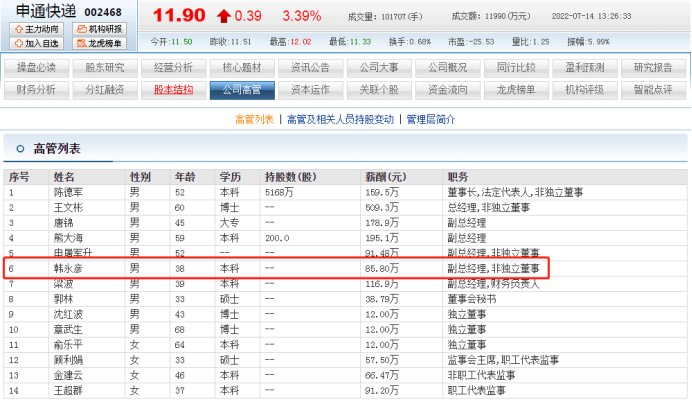
Task: Click the 申通快递 stock name
Action: pyautogui.click(x=46, y=11)
